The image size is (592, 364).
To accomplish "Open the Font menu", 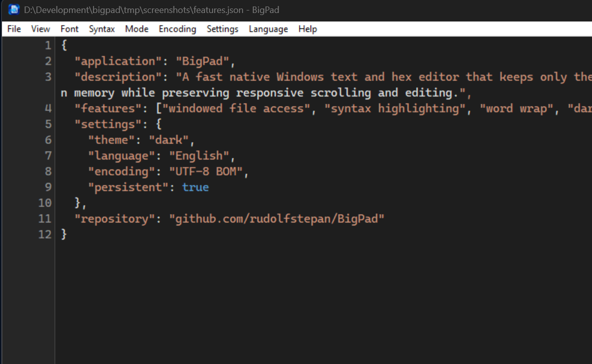I will point(69,29).
